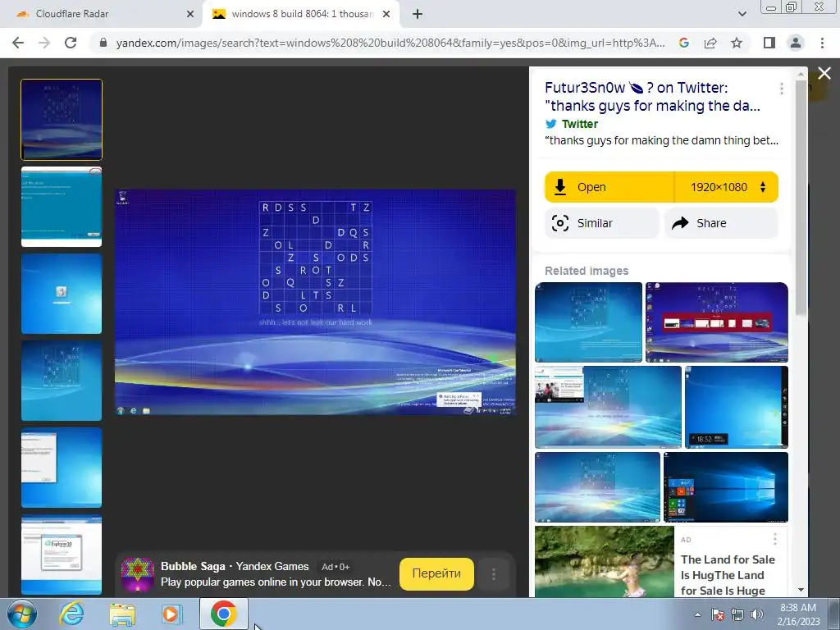Click the address bar URL field
The width and height of the screenshot is (840, 630).
[390, 43]
